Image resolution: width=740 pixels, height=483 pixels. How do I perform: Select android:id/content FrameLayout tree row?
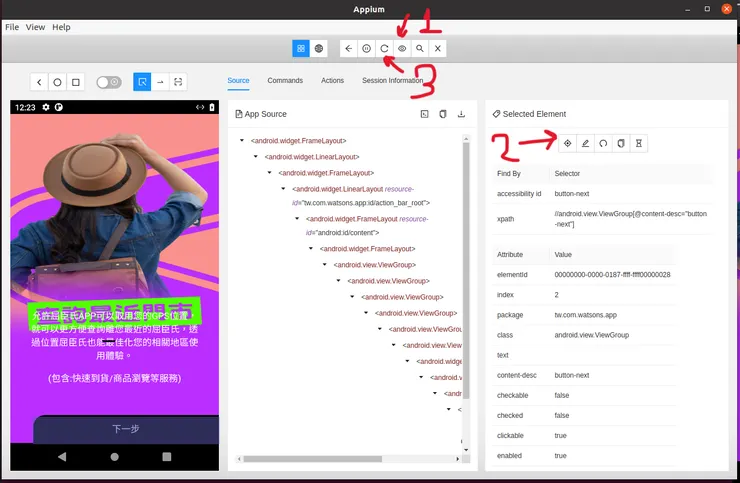coord(367,225)
